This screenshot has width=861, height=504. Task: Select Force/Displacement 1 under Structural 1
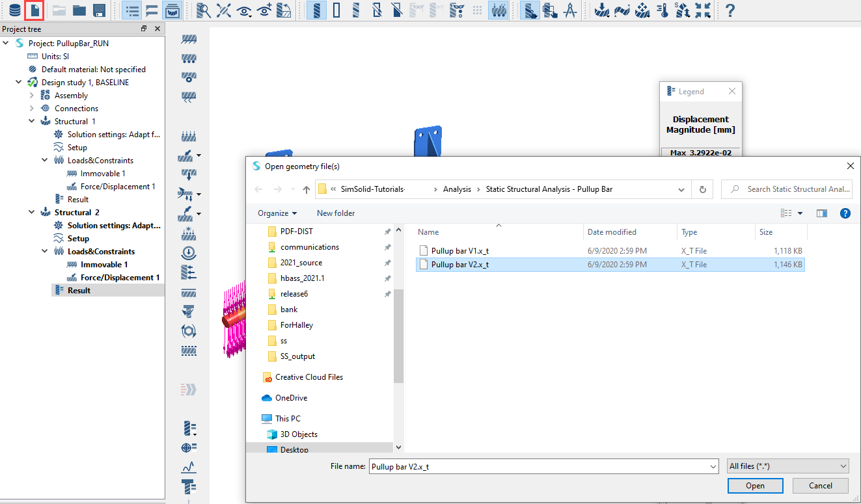coord(118,187)
